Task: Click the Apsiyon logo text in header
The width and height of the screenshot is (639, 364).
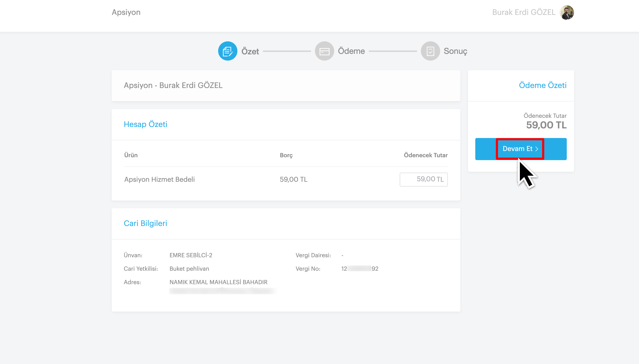Action: [x=126, y=12]
